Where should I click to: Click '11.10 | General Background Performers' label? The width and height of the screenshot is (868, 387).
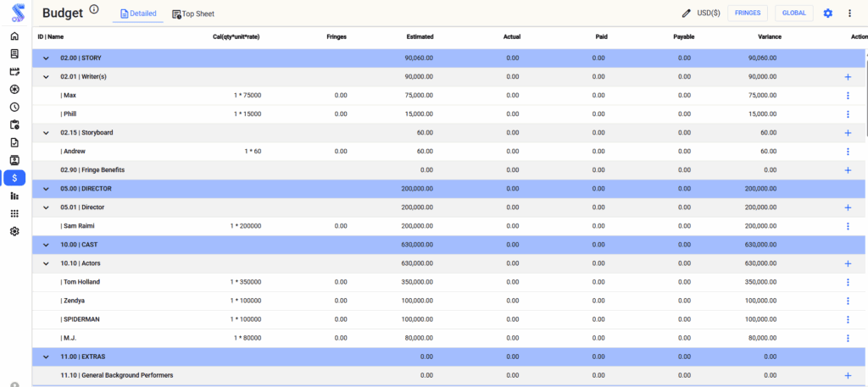click(x=117, y=375)
